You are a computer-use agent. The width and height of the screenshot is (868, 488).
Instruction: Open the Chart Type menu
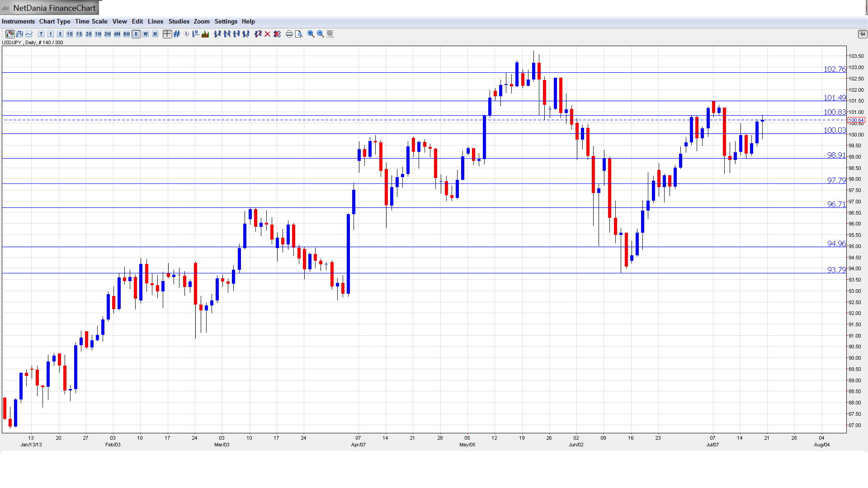pos(55,21)
